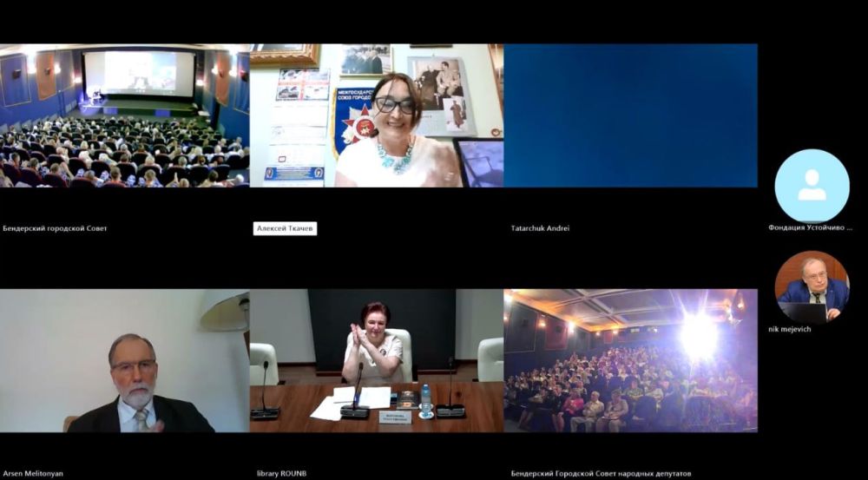Click the projection screen in the top-left auditorium video
868x480 pixels.
pyautogui.click(x=139, y=73)
